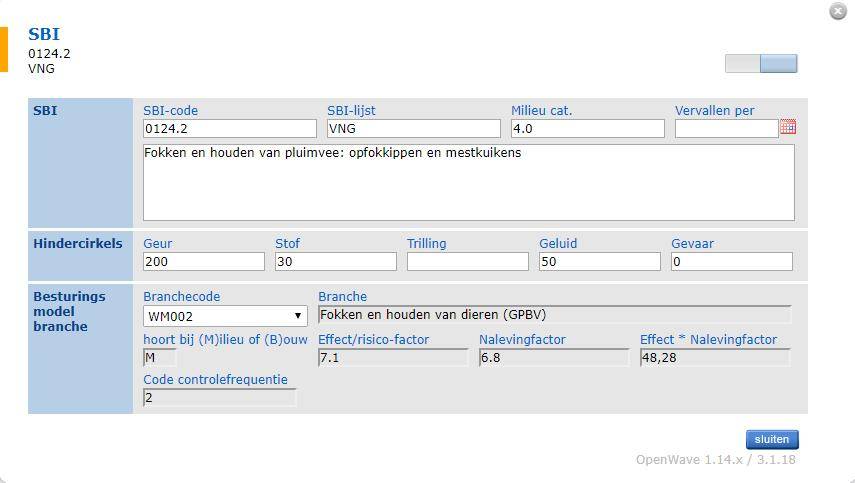Close the SBI dialog via the X

[838, 11]
